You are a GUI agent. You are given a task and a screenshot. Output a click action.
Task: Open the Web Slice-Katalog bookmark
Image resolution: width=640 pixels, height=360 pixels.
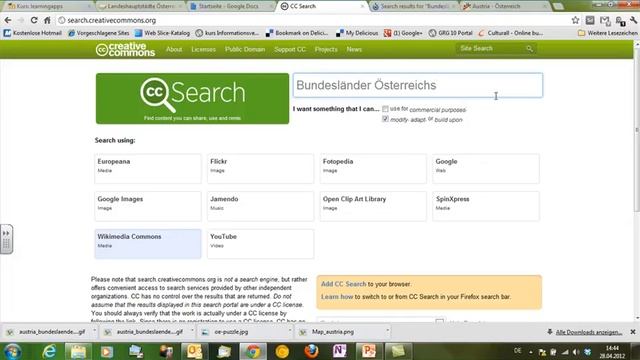point(162,33)
